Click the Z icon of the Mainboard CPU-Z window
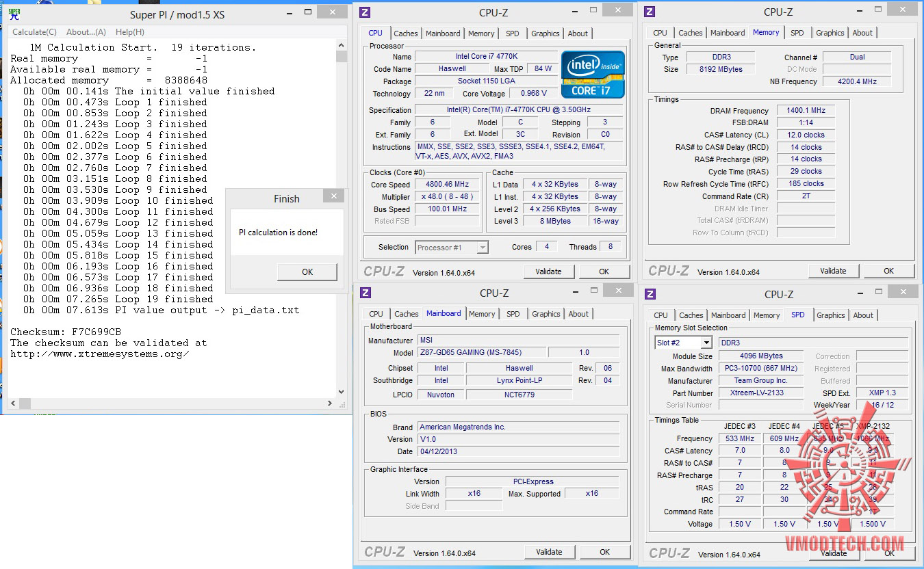924x569 pixels. (x=365, y=293)
